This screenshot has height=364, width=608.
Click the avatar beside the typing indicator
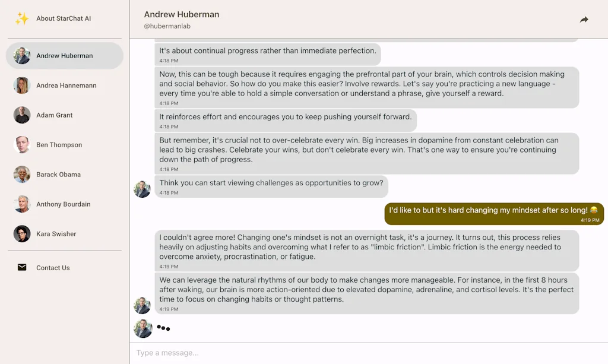coord(142,328)
